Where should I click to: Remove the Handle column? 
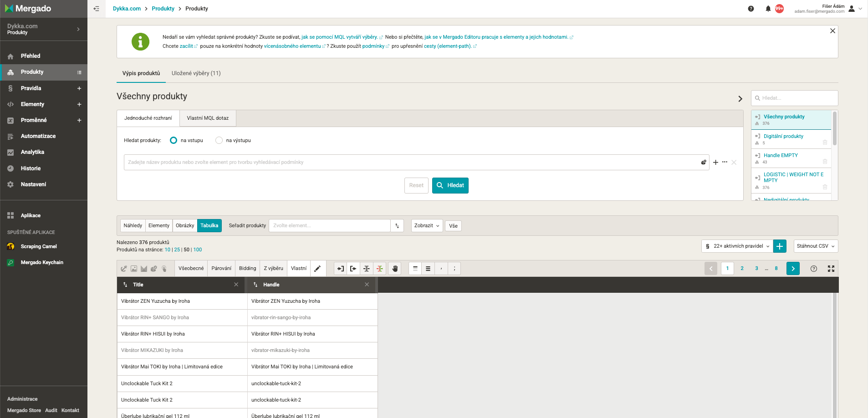click(x=367, y=285)
